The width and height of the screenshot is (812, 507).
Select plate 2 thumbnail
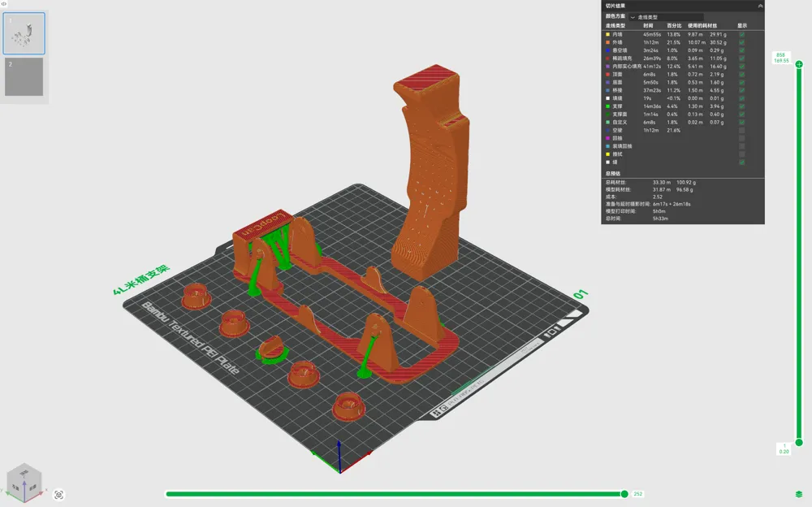coord(24,76)
